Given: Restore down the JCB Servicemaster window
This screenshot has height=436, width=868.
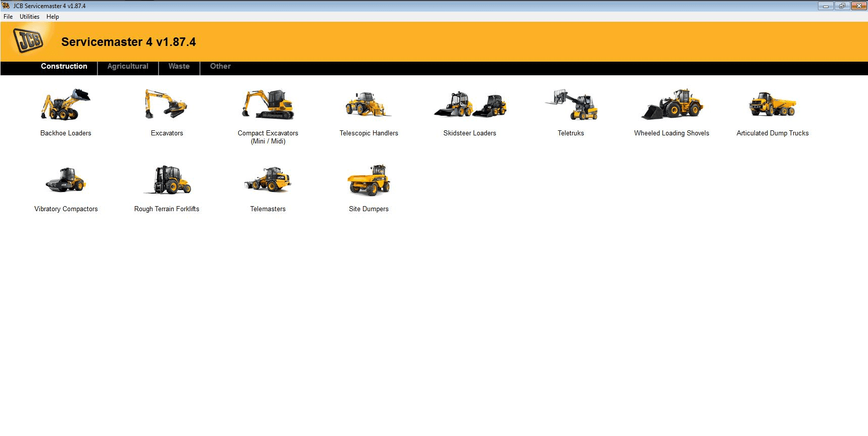Looking at the screenshot, I should click(x=842, y=6).
